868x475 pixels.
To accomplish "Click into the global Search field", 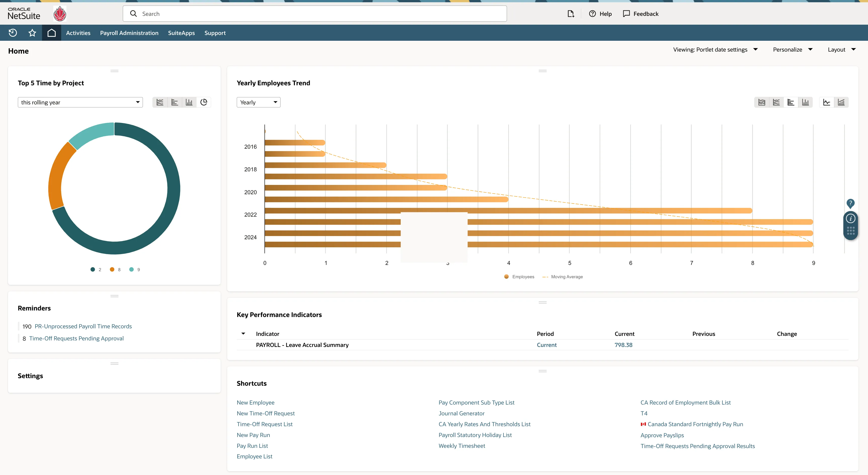I will (314, 14).
